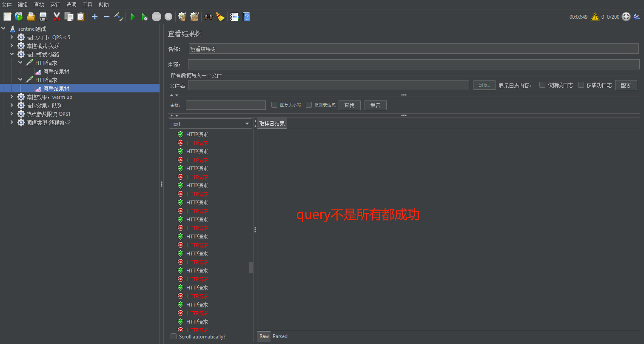Expand the 热点参数限流 QPS1 group

tap(12, 114)
